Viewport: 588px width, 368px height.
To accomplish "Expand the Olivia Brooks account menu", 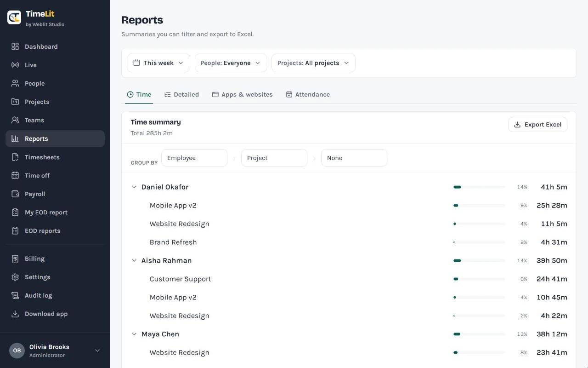I will (x=97, y=351).
